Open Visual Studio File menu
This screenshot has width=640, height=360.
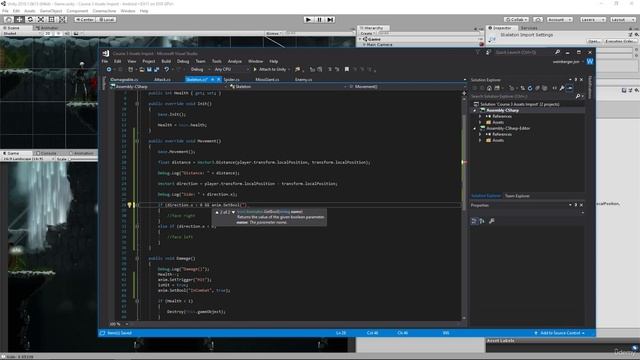[x=105, y=61]
